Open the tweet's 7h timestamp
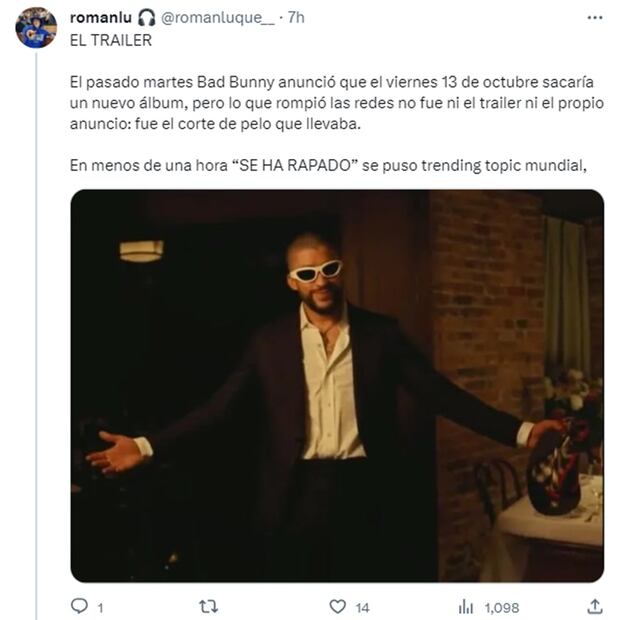Image resolution: width=622 pixels, height=620 pixels. 296,18
